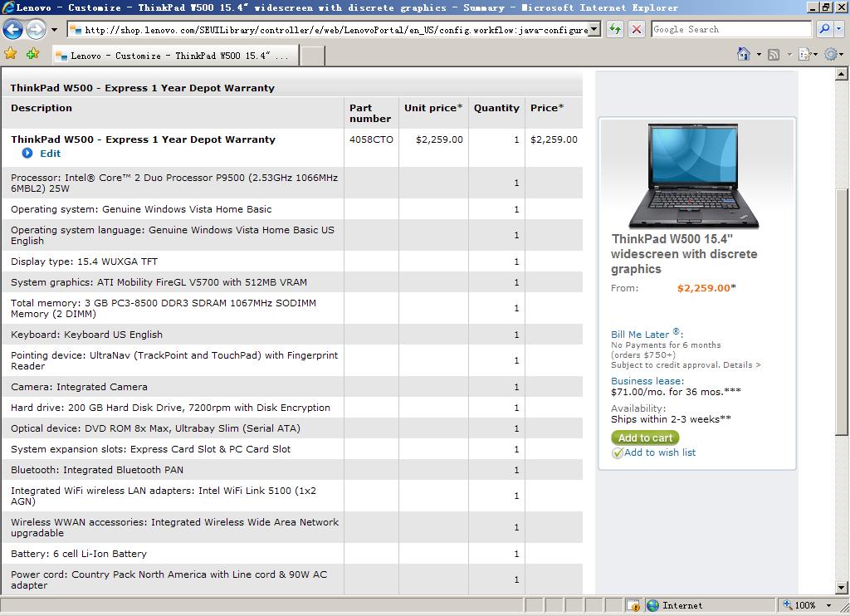The height and width of the screenshot is (616, 850).
Task: Open the Favorites Center star icon
Action: (x=10, y=53)
